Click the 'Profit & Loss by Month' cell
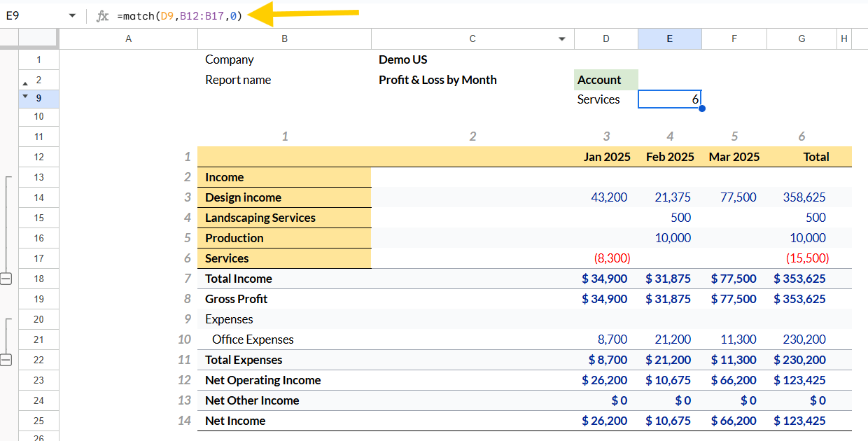Screen dimensions: 868x441 [x=472, y=80]
